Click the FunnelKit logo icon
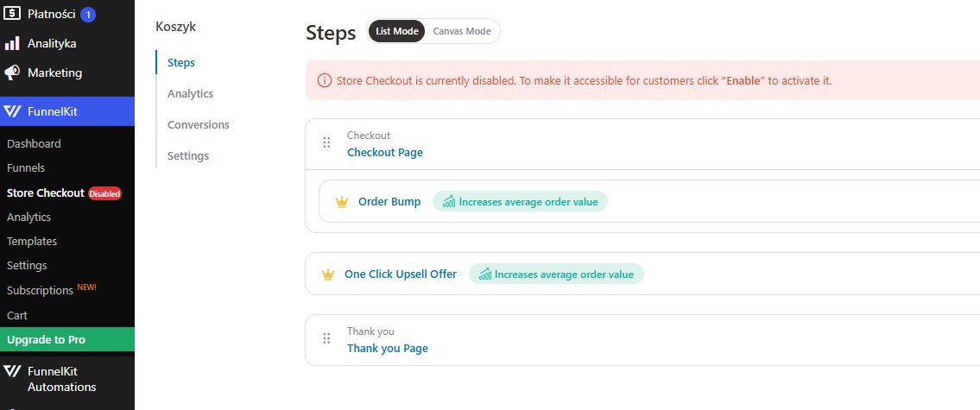 point(12,112)
